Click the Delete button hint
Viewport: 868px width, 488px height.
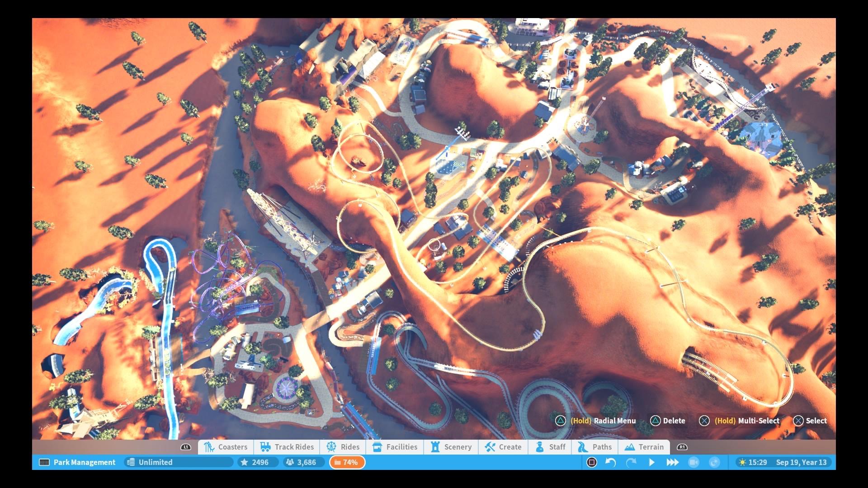(x=668, y=421)
